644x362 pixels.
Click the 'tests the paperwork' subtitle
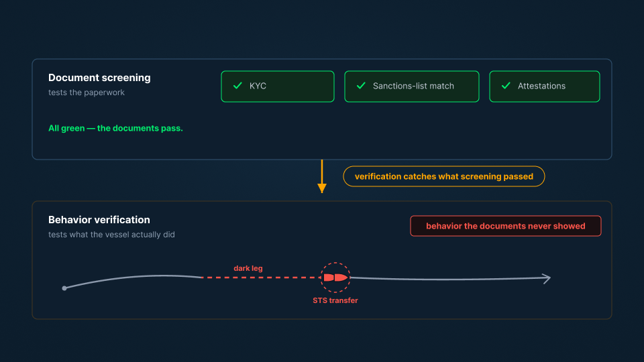87,93
